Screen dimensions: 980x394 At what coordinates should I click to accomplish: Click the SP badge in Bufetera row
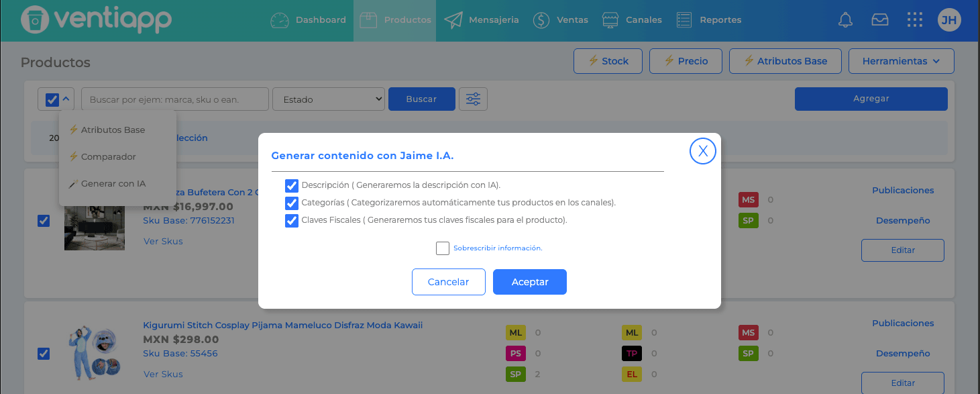coord(749,220)
